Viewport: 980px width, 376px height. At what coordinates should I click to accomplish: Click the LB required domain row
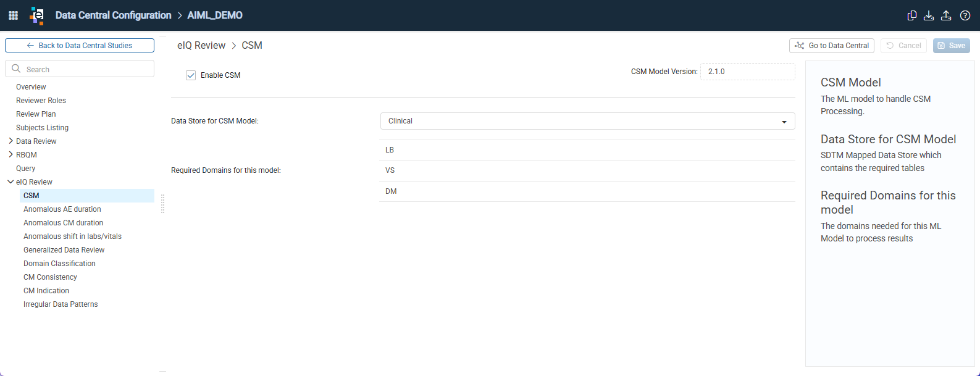point(587,150)
